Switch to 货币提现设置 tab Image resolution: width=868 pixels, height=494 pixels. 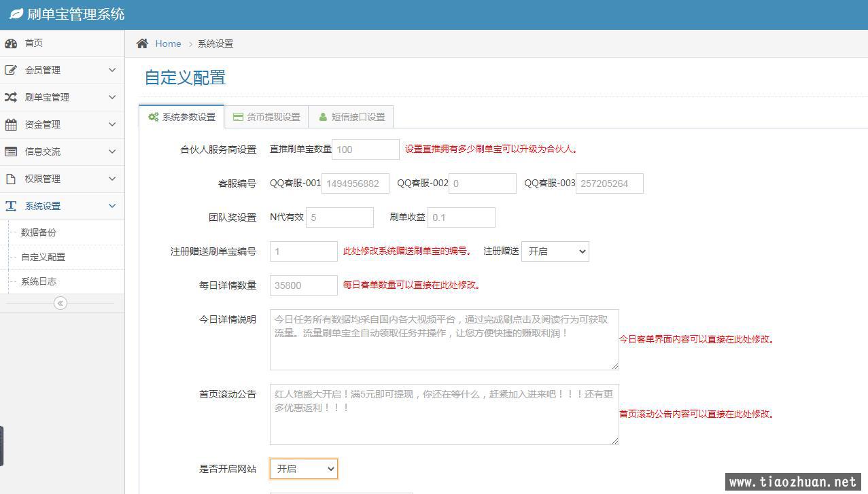[x=266, y=117]
